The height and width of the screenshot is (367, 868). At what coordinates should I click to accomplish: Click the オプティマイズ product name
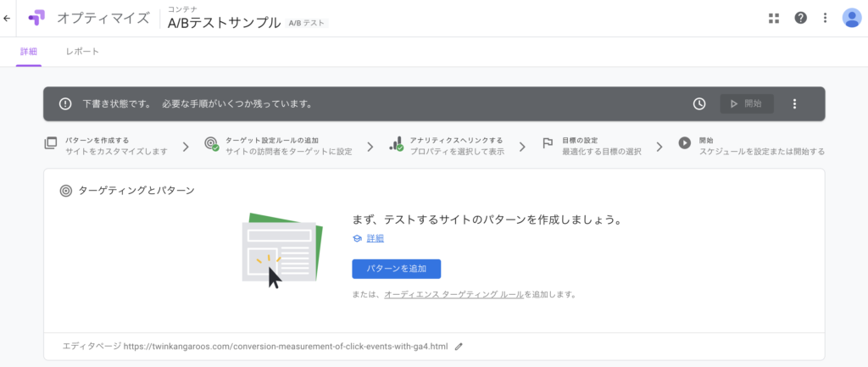(103, 19)
